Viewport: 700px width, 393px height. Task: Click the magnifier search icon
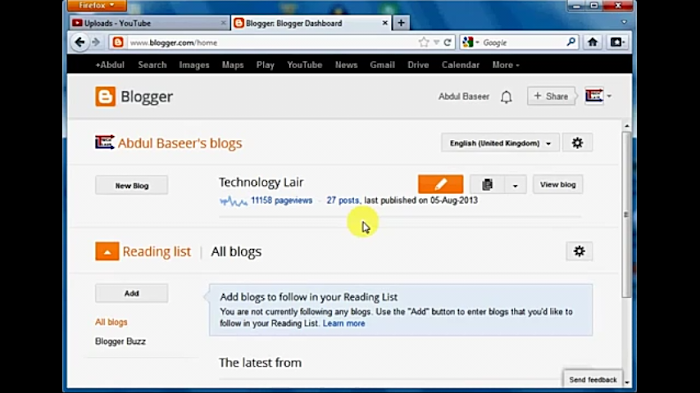coord(571,42)
